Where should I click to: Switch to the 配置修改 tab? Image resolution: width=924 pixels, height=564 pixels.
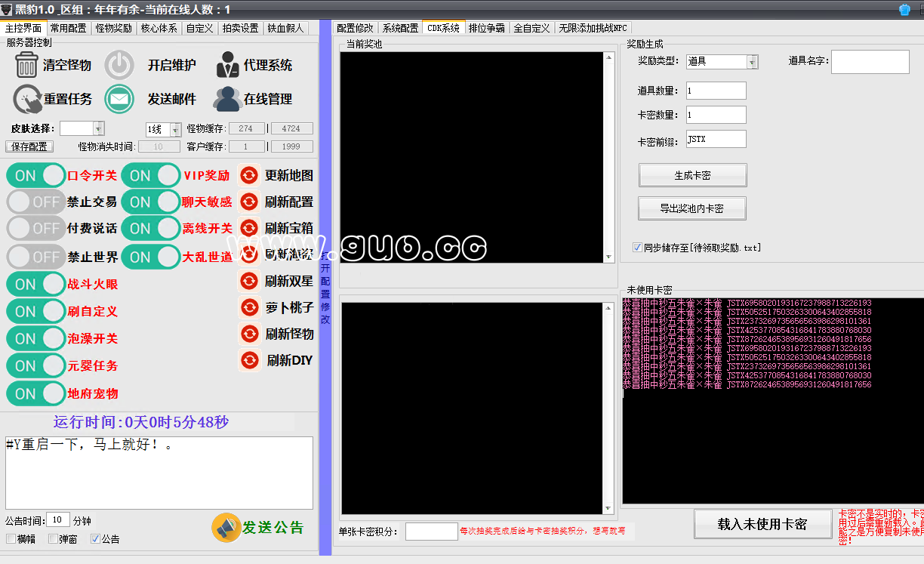click(355, 28)
